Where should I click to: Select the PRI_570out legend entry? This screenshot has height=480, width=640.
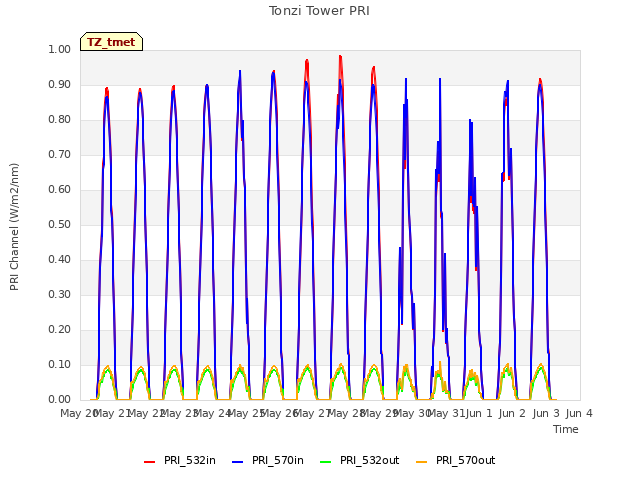456,461
